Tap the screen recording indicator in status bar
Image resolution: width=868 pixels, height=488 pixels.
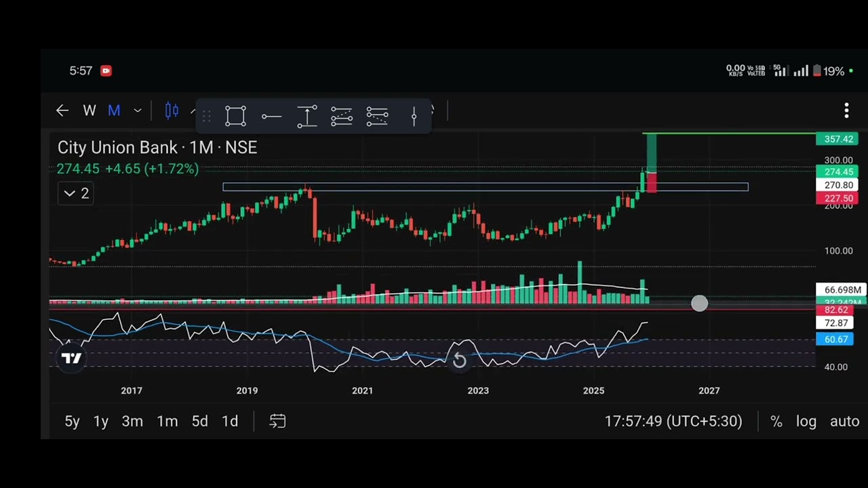106,70
